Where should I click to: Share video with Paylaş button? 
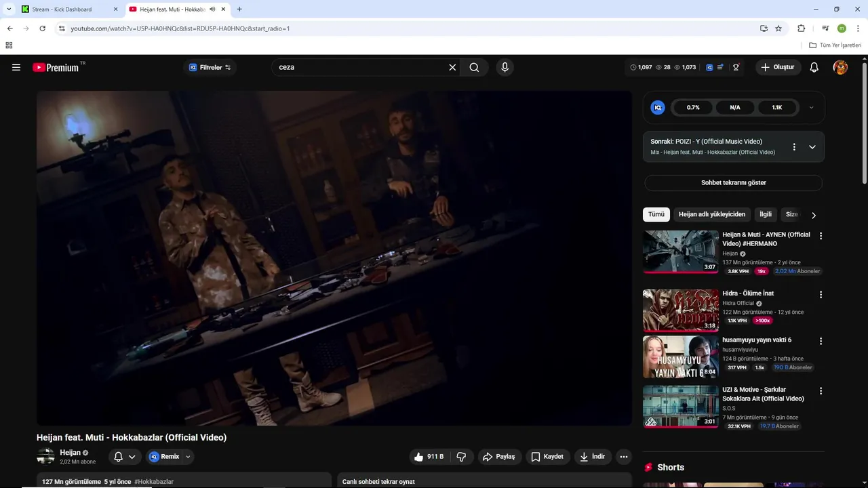tap(498, 456)
